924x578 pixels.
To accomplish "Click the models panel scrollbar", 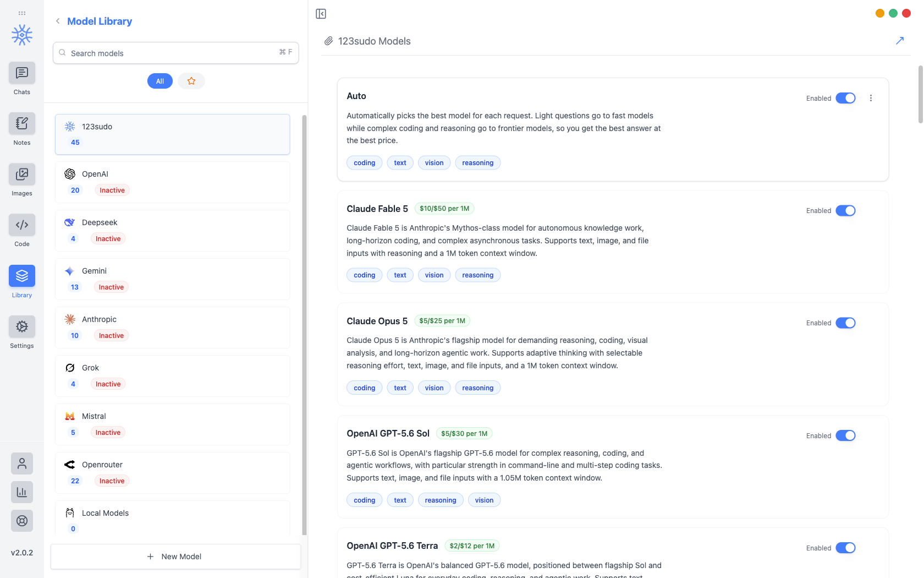I will point(921,94).
